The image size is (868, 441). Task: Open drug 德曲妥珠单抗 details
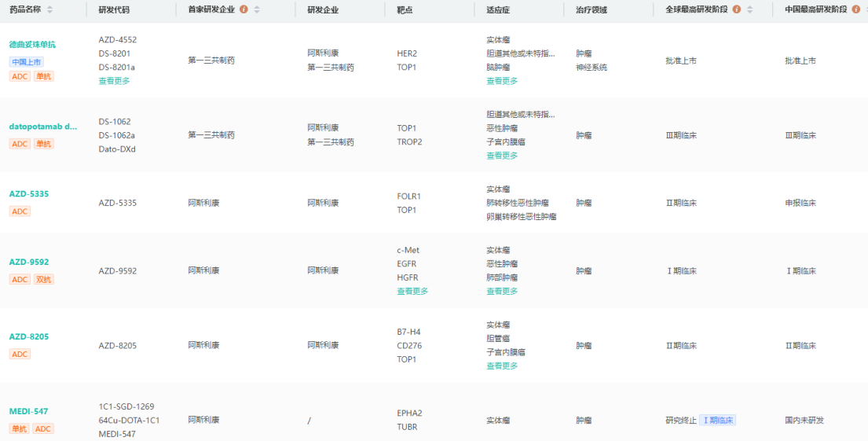click(32, 45)
